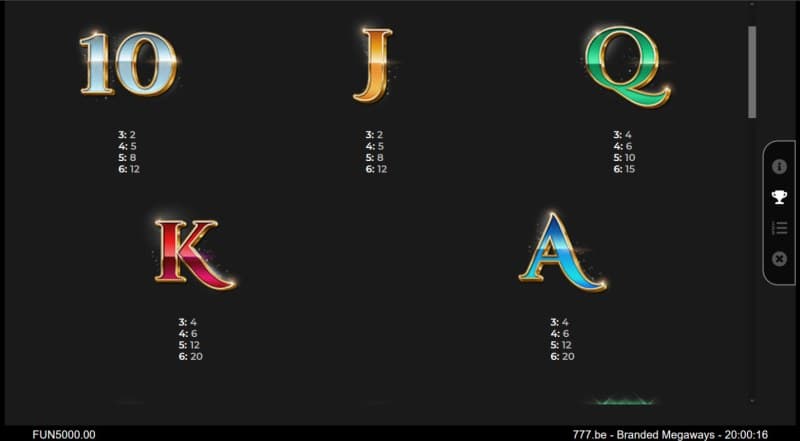Click the red K symbol
Image resolution: width=800 pixels, height=441 pixels.
point(194,253)
